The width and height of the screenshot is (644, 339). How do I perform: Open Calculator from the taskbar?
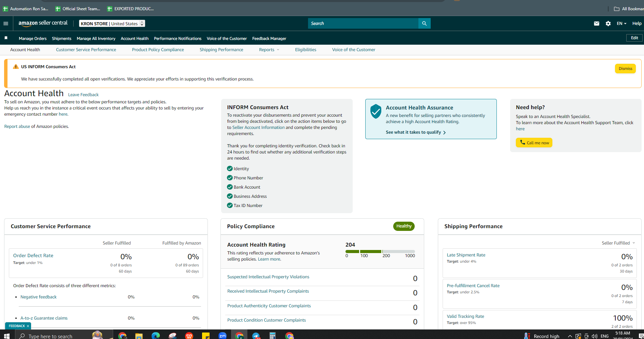click(x=273, y=336)
